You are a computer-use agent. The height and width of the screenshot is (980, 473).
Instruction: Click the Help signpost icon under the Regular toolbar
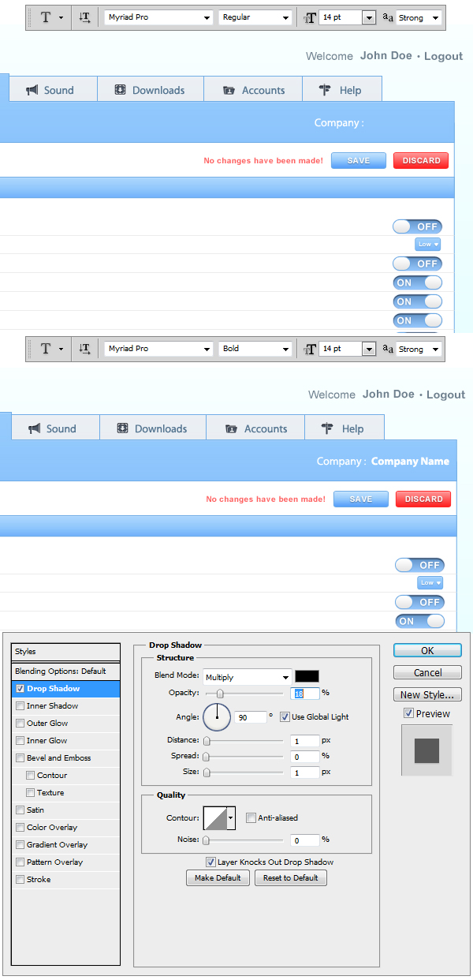[325, 90]
